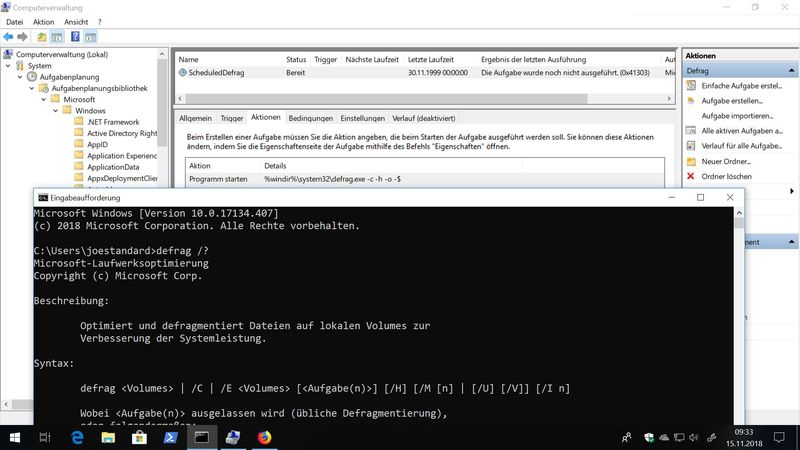Click the Eingabeaufforderung window title icon
This screenshot has height=450, width=800.
(43, 197)
